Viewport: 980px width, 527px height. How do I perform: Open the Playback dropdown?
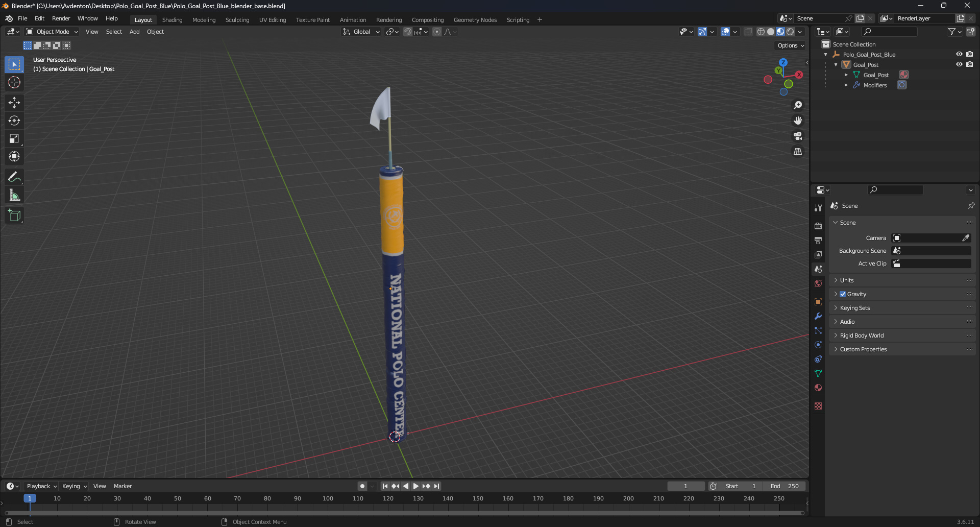click(42, 486)
